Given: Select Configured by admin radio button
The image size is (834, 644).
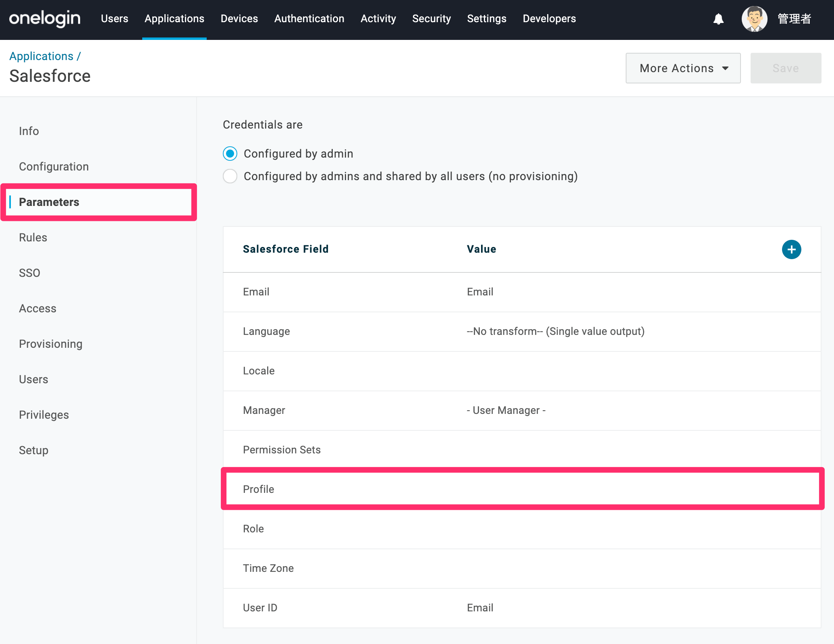Looking at the screenshot, I should 230,154.
